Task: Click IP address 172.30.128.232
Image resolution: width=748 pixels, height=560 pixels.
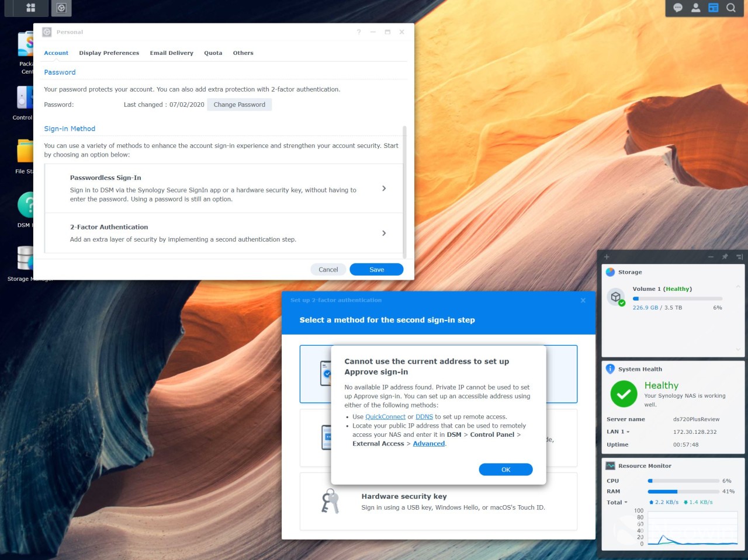Action: (x=695, y=432)
